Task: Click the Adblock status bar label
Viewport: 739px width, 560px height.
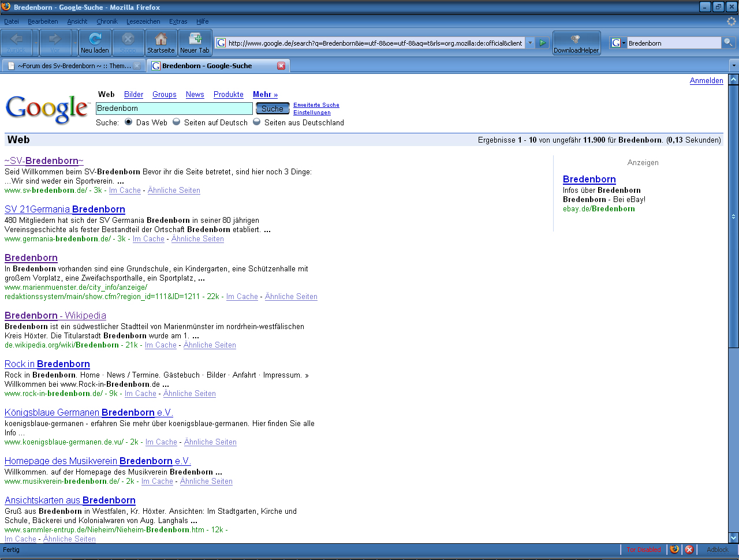Action: [718, 550]
